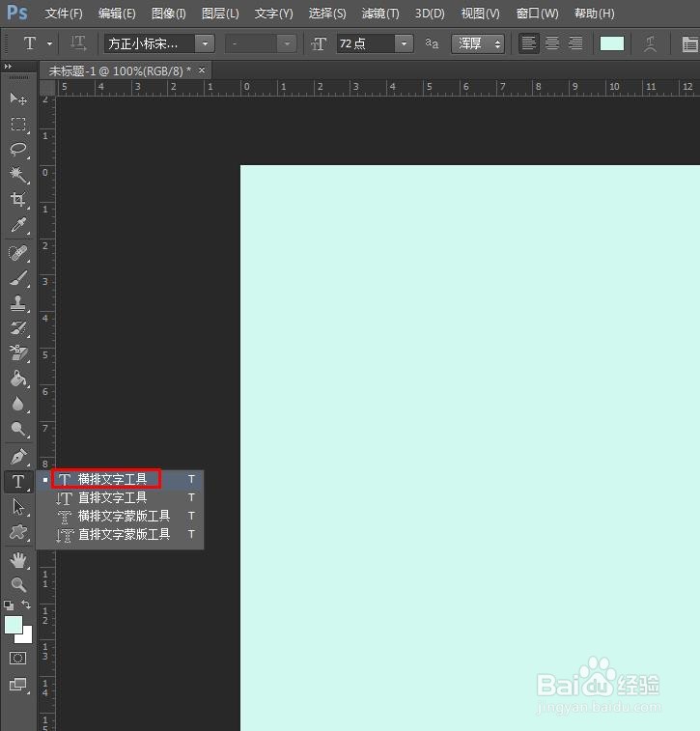Select the Path Selection tool
700x731 pixels.
(18, 507)
